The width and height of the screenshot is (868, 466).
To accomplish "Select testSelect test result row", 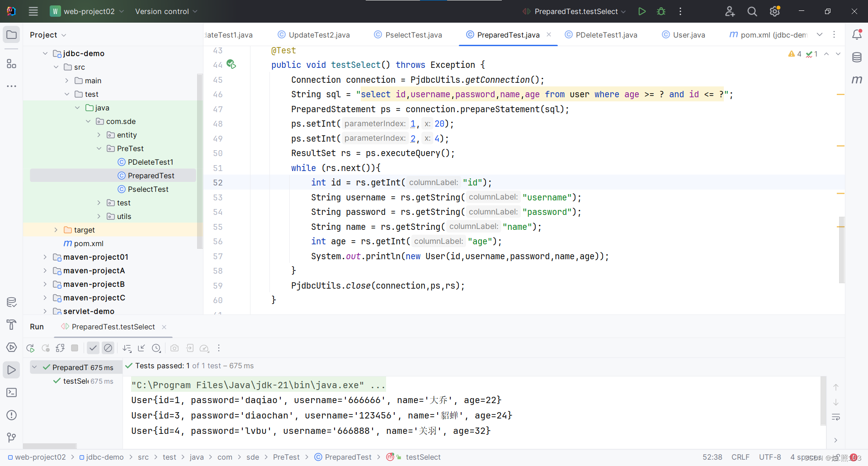I will pos(83,381).
